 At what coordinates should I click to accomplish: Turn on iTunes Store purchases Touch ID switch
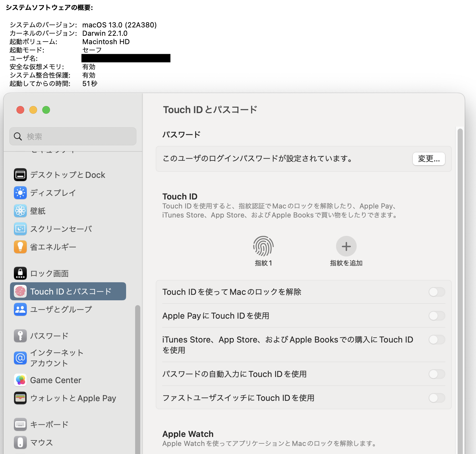coord(437,340)
